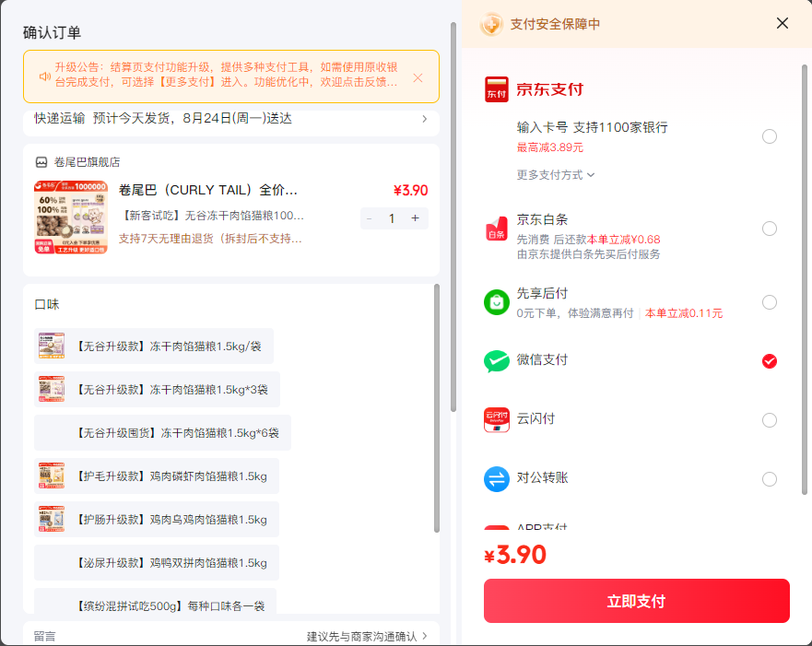Click the UnionPay 云闪付 icon
The image size is (812, 646).
click(496, 420)
